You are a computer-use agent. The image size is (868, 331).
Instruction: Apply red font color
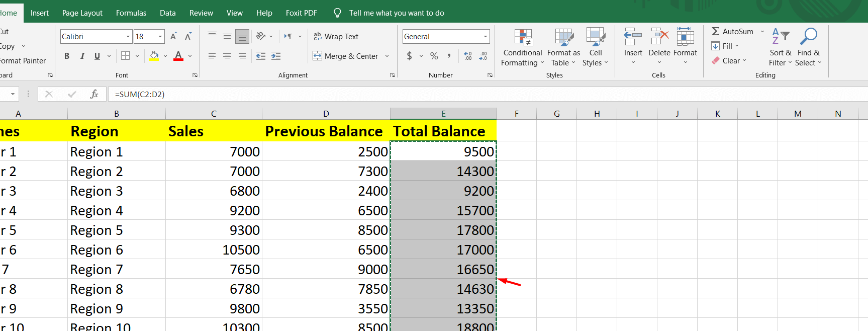(178, 56)
